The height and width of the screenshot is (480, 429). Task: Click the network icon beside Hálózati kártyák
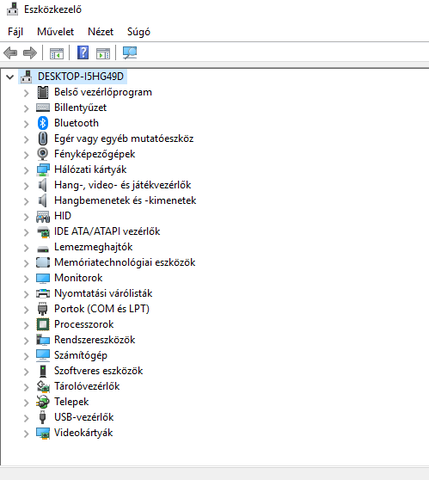(x=43, y=169)
